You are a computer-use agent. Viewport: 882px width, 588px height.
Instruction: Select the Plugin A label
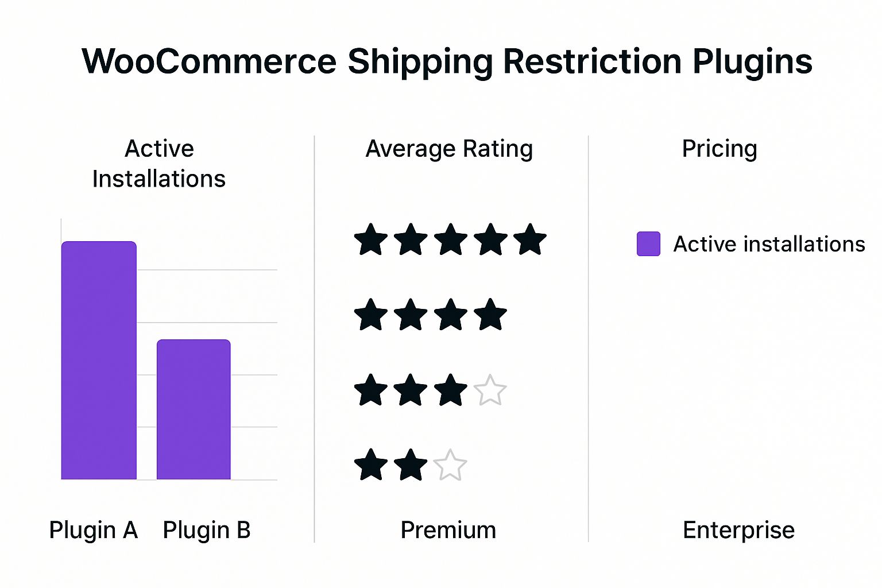[x=93, y=530]
